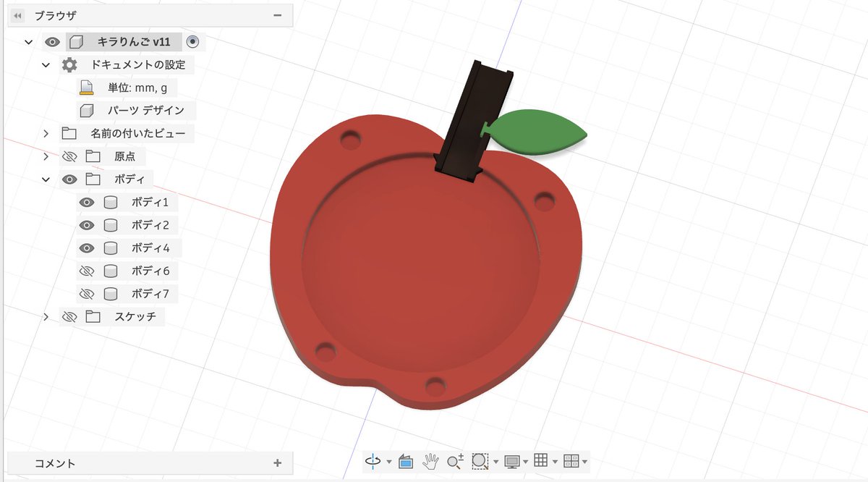The image size is (868, 482).
Task: Open Display Settings monitor icon
Action: point(512,461)
